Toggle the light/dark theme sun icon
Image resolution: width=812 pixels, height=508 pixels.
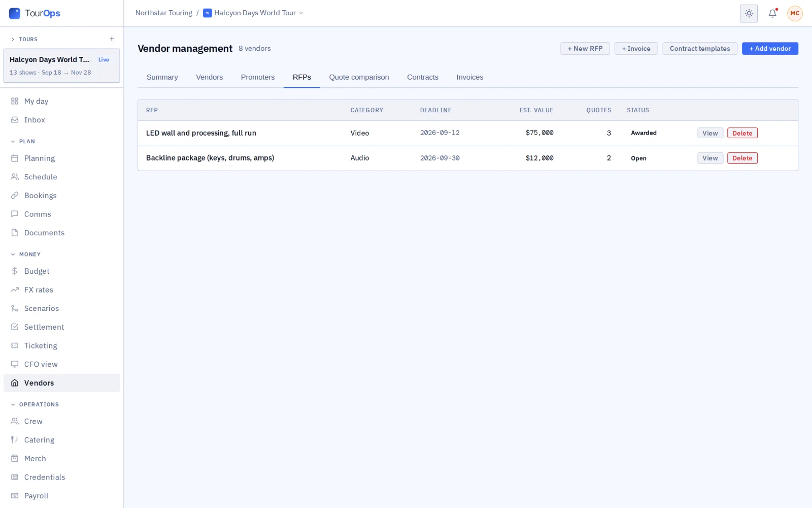click(749, 13)
